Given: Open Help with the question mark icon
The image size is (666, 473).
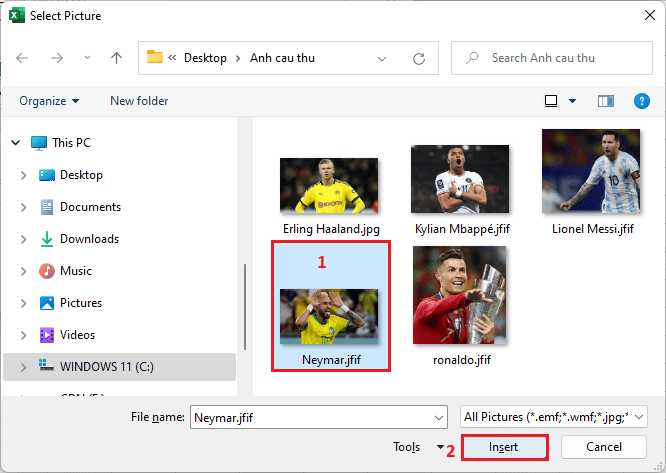Looking at the screenshot, I should point(641,101).
